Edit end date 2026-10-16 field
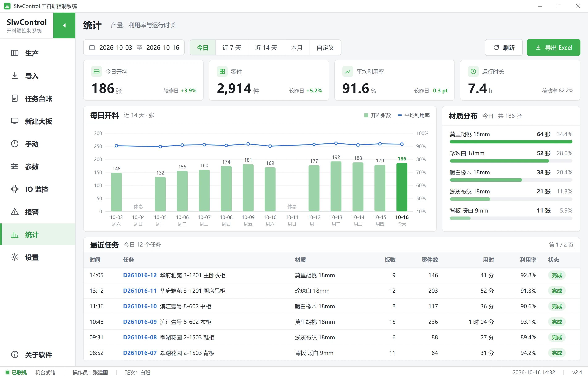588x378 pixels. click(x=163, y=48)
